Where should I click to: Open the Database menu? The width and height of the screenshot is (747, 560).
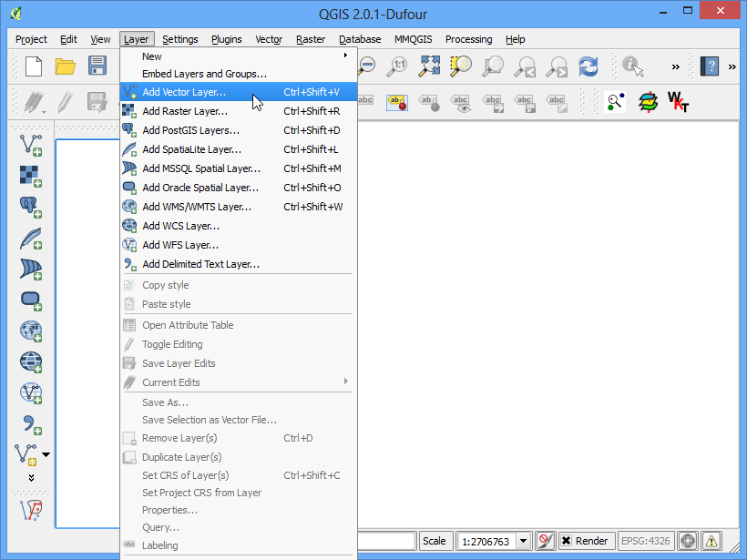point(360,39)
